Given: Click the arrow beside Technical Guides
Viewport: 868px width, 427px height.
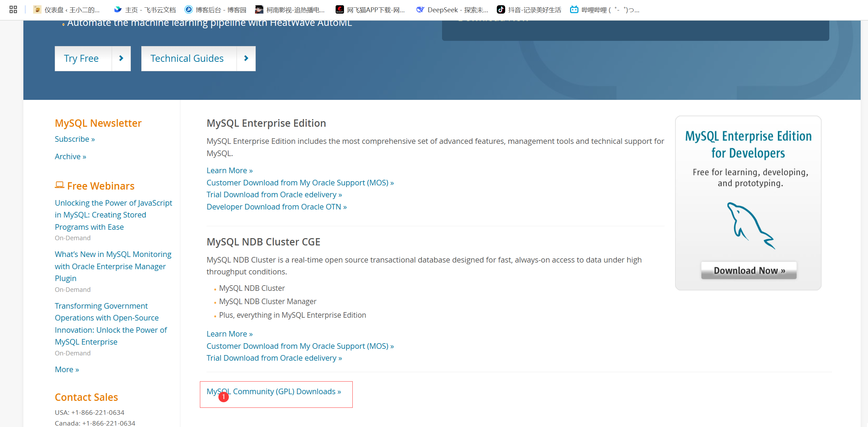Looking at the screenshot, I should tap(246, 58).
